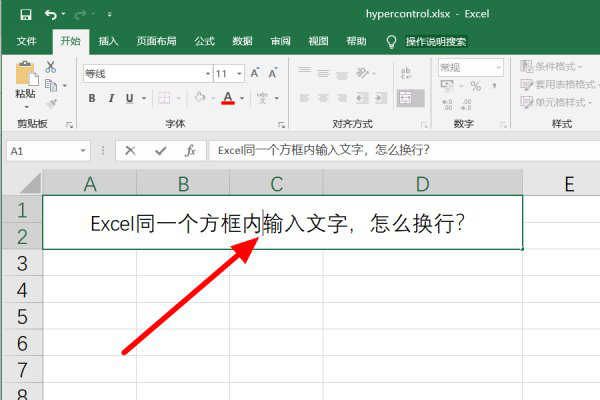600x400 pixels.
Task: Decrease font size with smaller A
Action: pos(273,73)
